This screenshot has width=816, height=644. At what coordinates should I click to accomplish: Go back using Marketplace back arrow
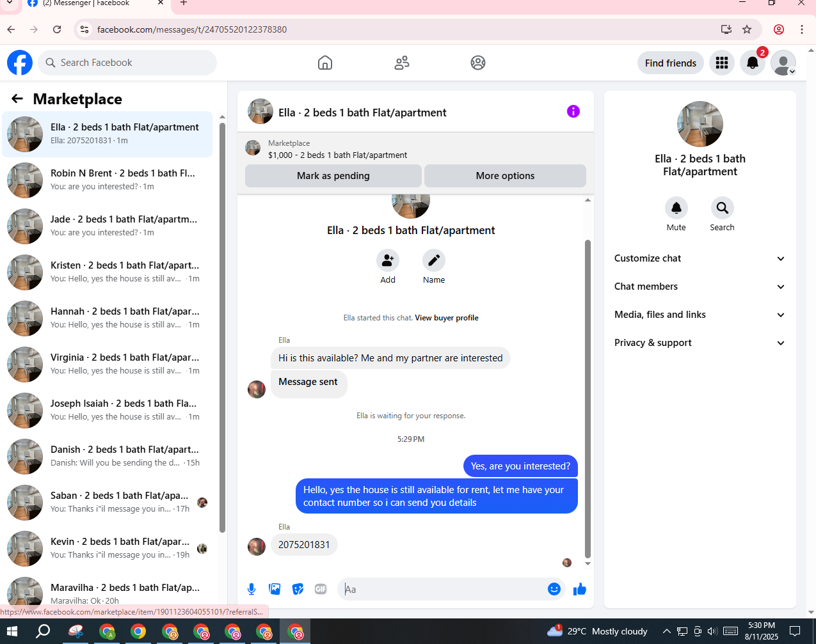[x=17, y=98]
